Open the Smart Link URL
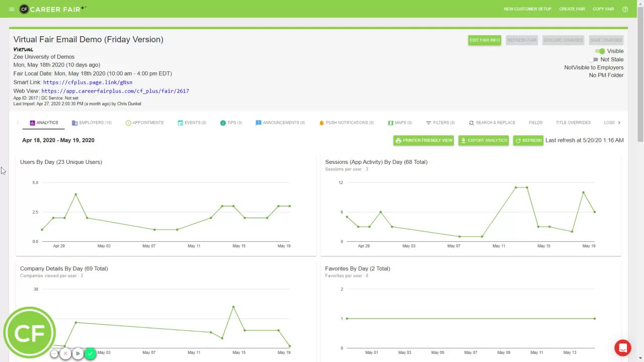The image size is (644, 362). click(88, 82)
